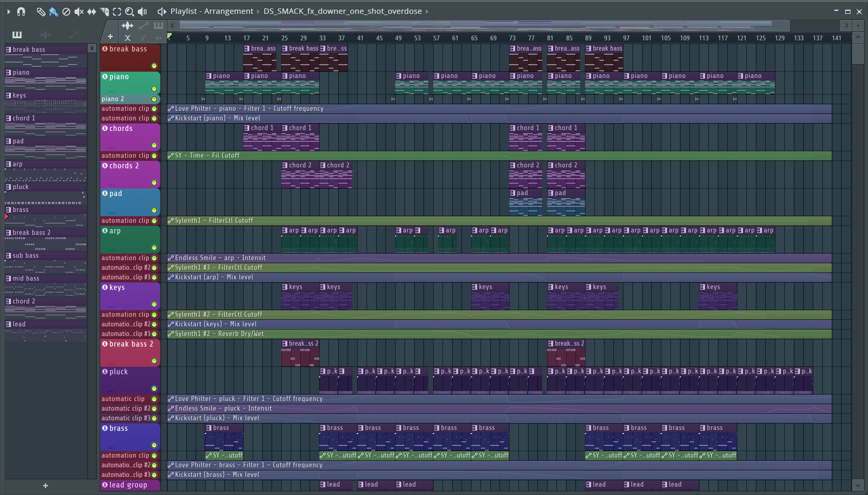The width and height of the screenshot is (868, 495).
Task: Show pattern clips in picker panel
Action: [x=17, y=34]
